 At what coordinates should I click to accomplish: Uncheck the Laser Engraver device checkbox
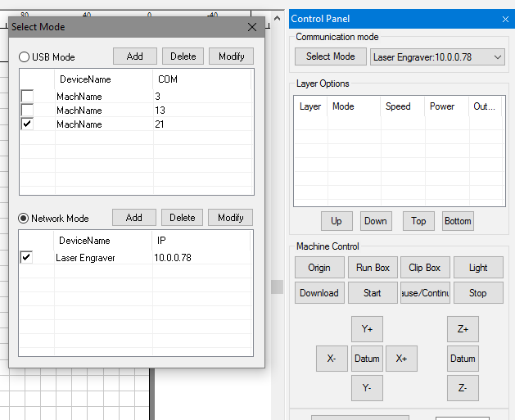tap(27, 258)
